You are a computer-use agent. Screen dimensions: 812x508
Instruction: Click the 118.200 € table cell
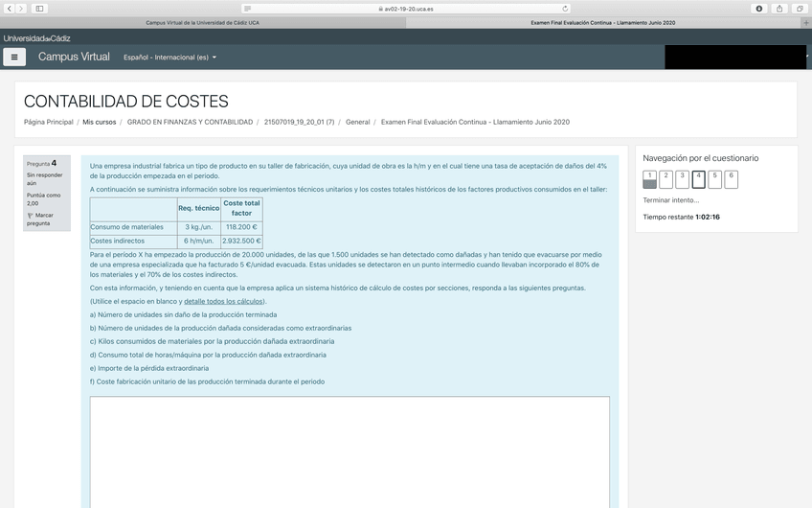(242, 227)
